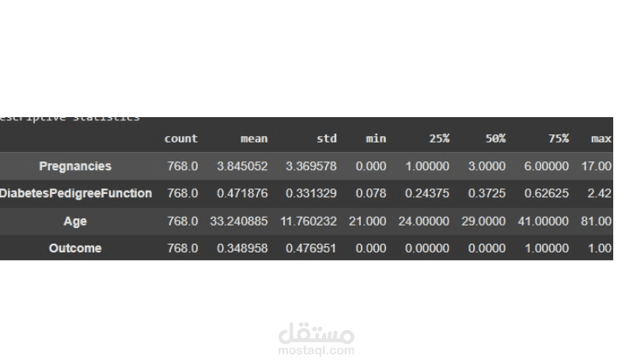Viewport: 633px width, 364px height.
Task: Click Age 75% value 41.00000
Action: tap(543, 221)
